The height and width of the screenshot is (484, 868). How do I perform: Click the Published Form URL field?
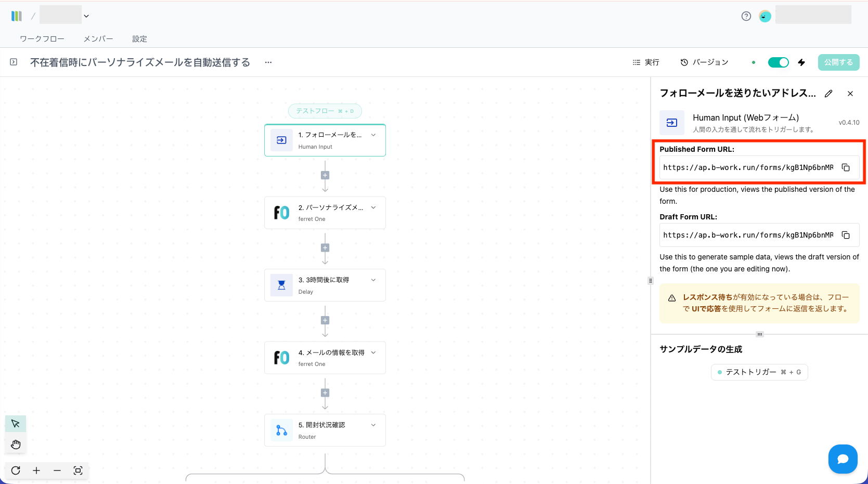pyautogui.click(x=748, y=167)
